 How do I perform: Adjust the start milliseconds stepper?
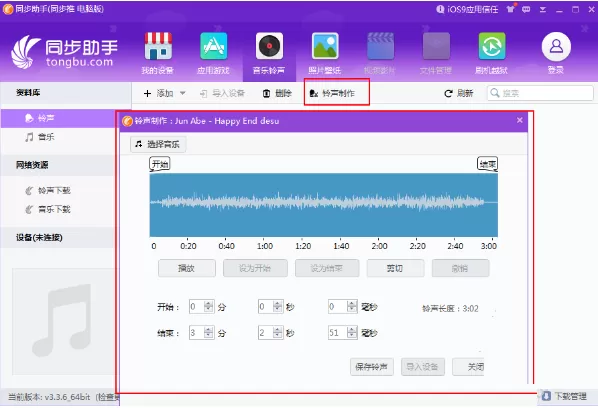(352, 307)
